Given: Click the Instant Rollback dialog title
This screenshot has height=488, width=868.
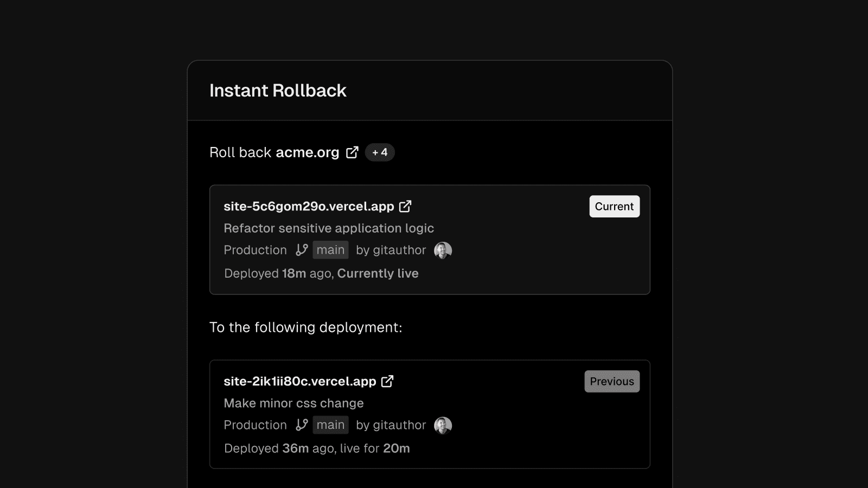Looking at the screenshot, I should tap(278, 91).
